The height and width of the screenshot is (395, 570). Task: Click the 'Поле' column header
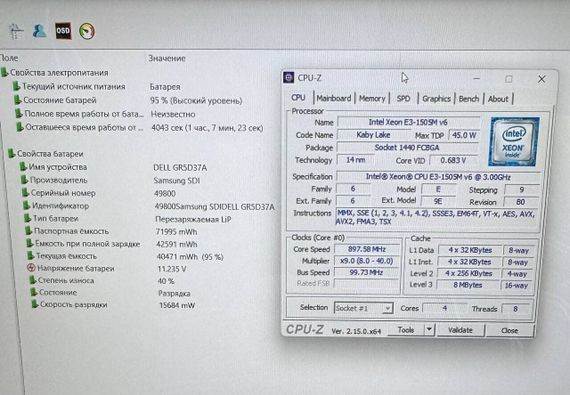click(9, 58)
